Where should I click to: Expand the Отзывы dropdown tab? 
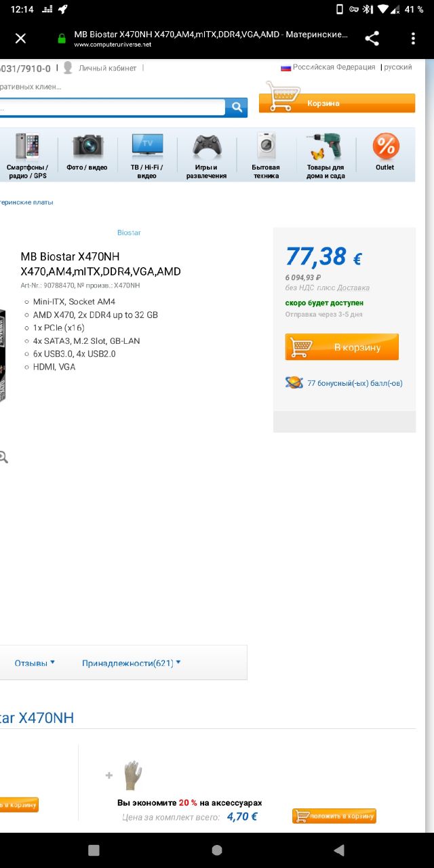35,663
